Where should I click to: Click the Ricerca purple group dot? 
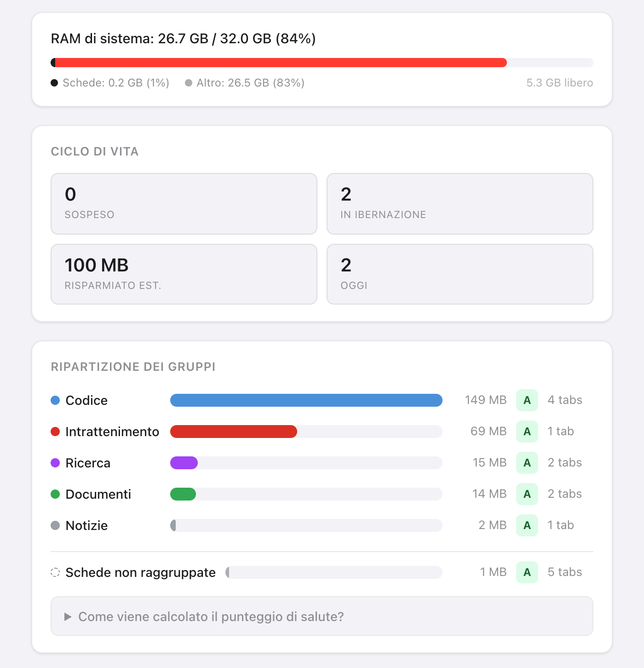(55, 463)
